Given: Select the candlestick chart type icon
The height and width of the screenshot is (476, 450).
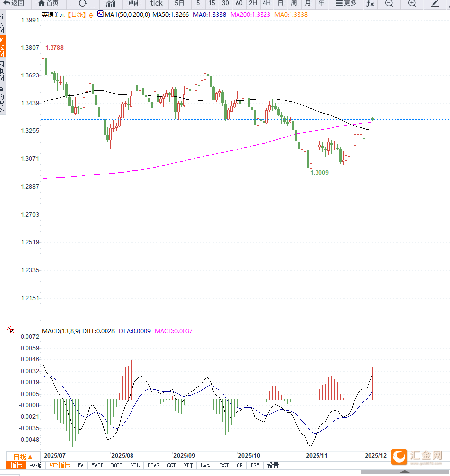Looking at the screenshot, I should click(133, 3).
